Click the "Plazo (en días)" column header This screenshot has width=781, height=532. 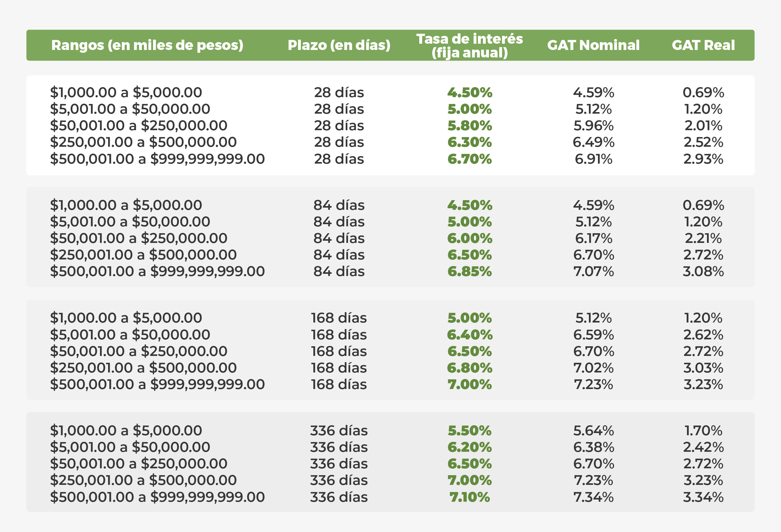(339, 45)
